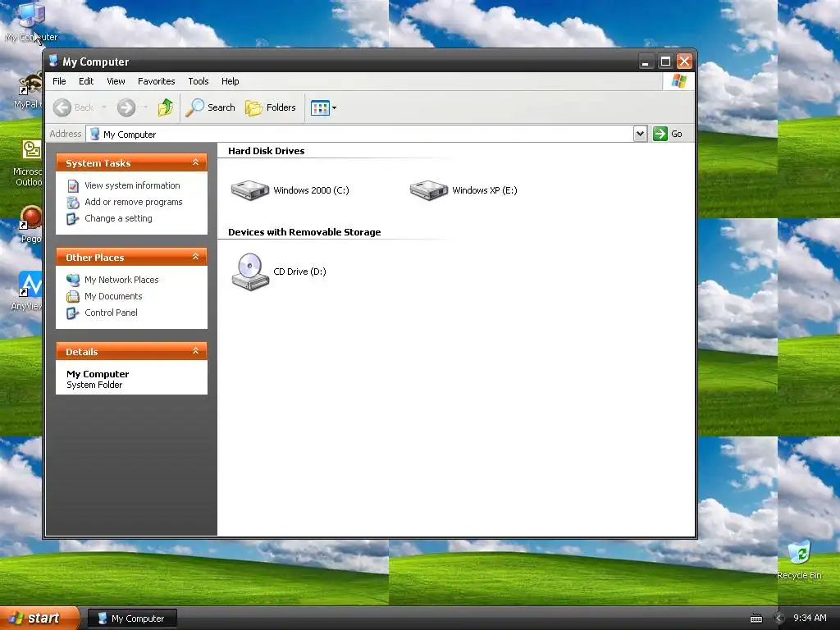Open the Edit menu

pyautogui.click(x=86, y=81)
